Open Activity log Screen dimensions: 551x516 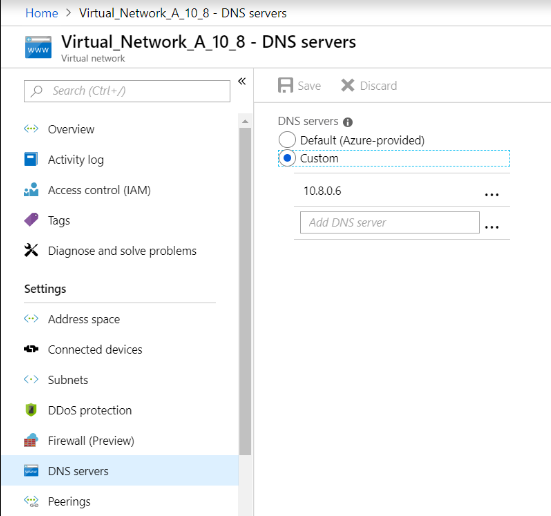click(76, 160)
